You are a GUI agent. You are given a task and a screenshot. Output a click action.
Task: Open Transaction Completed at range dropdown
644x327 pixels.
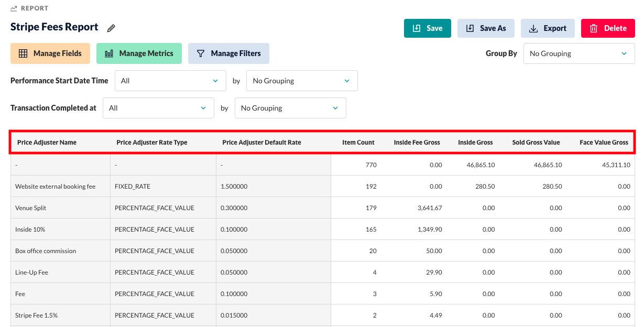click(158, 108)
